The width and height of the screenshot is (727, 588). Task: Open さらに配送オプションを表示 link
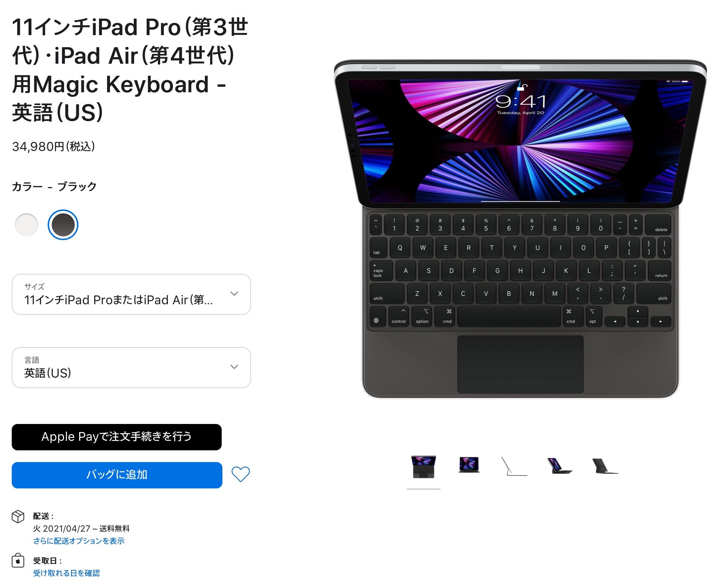(79, 541)
